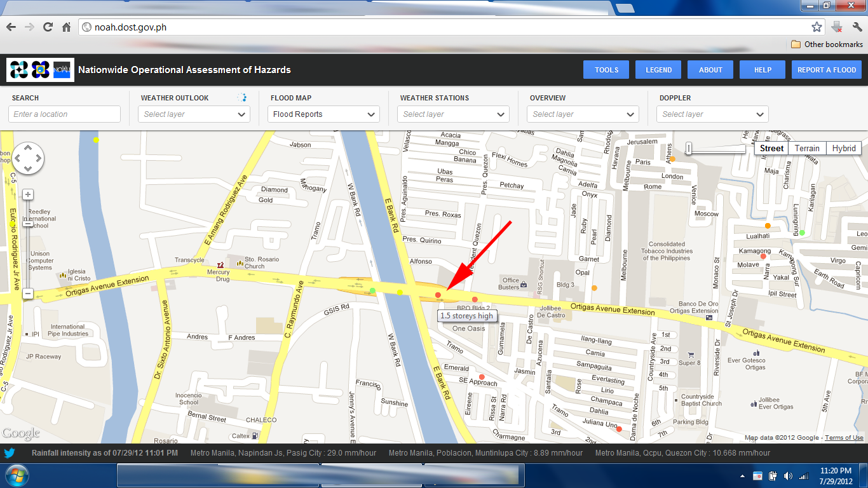Viewport: 868px width, 488px height.
Task: Open the Overview layer dropdown
Action: tap(583, 114)
